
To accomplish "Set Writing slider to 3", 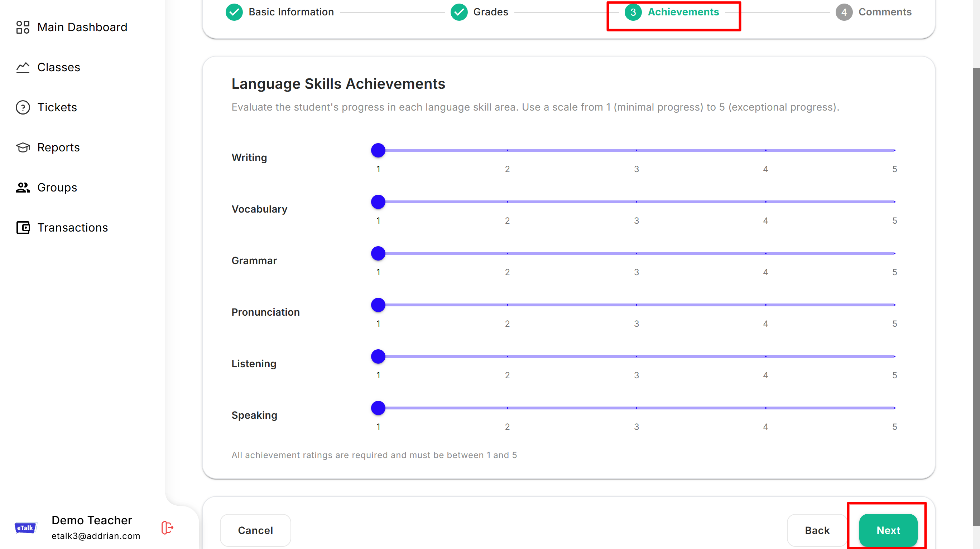I will [636, 151].
